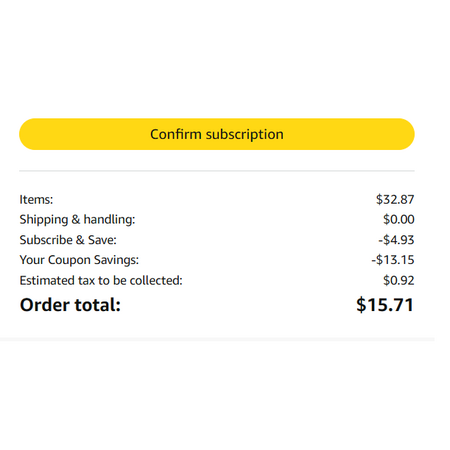Click the word 'Save' in Subscribe & Save
The height and width of the screenshot is (450, 450).
(x=102, y=240)
